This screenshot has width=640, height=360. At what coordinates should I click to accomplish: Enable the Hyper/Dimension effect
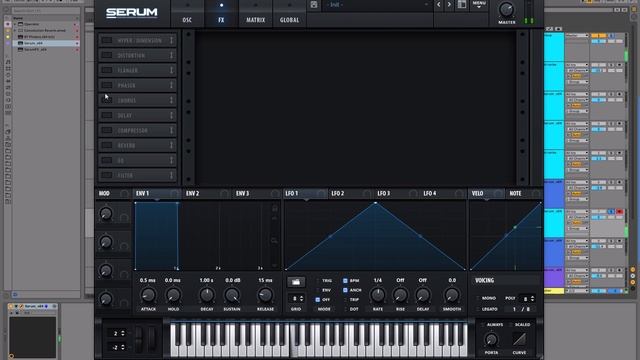[x=107, y=40]
